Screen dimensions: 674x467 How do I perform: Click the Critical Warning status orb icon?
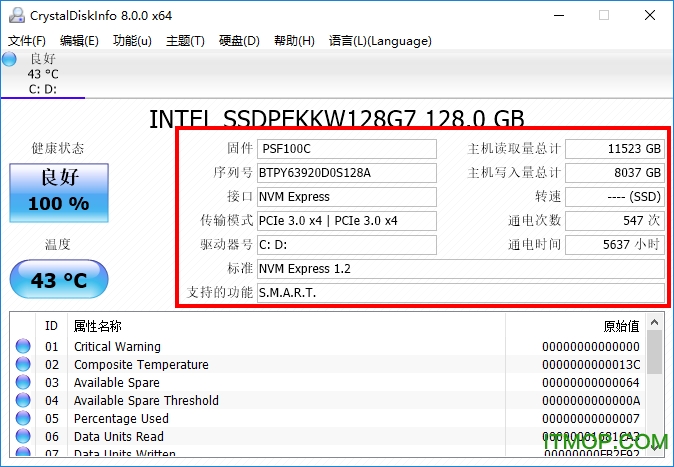tap(23, 347)
